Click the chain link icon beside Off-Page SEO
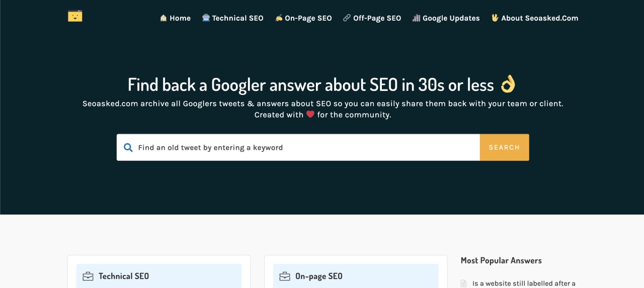This screenshot has height=288, width=644. (x=347, y=18)
